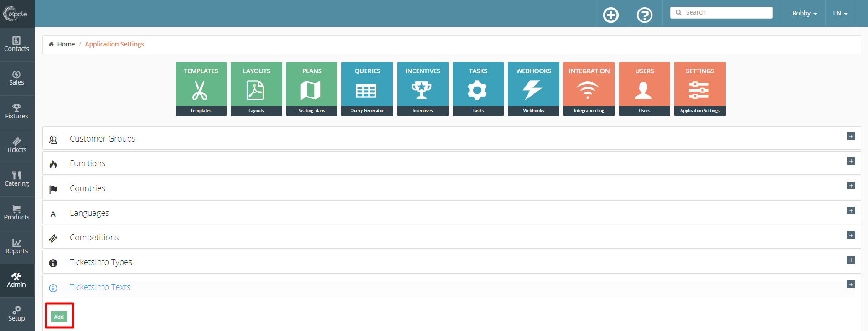The image size is (868, 331).
Task: Click the Home breadcrumb link
Action: pos(66,44)
